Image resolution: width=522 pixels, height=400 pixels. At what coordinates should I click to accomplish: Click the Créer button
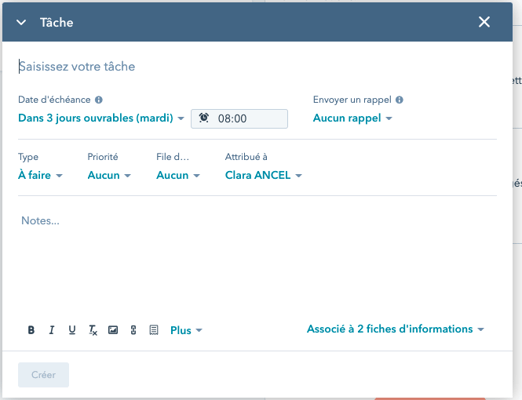pos(43,375)
